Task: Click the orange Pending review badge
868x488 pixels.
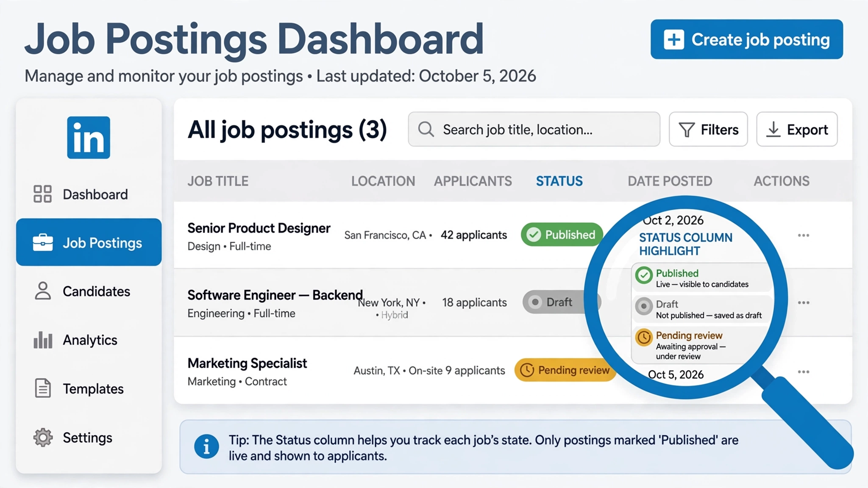Action: coord(565,370)
